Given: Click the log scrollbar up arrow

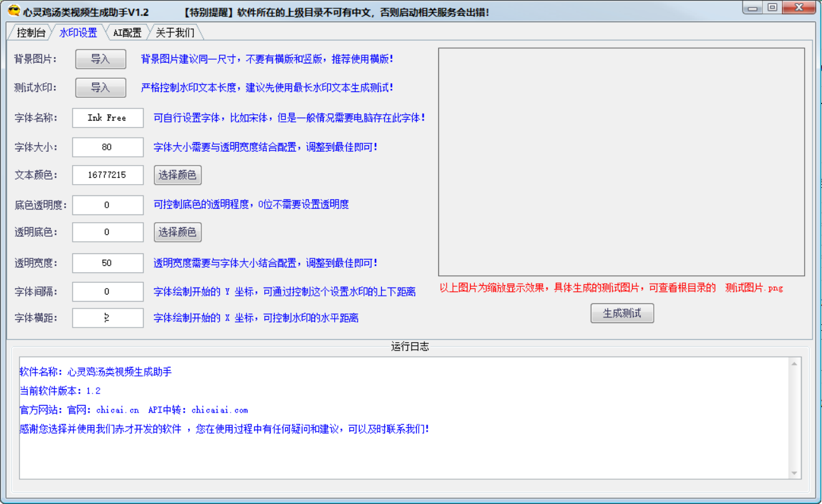Looking at the screenshot, I should click(794, 364).
